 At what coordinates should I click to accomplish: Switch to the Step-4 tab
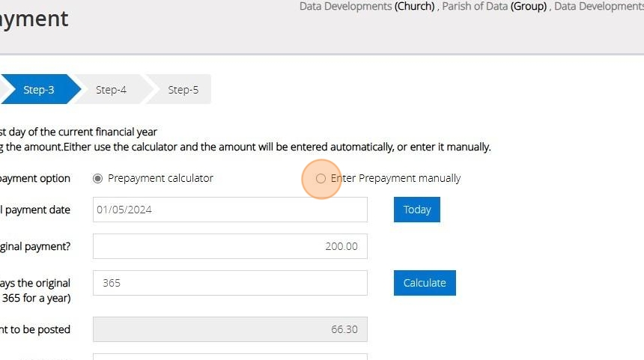111,90
